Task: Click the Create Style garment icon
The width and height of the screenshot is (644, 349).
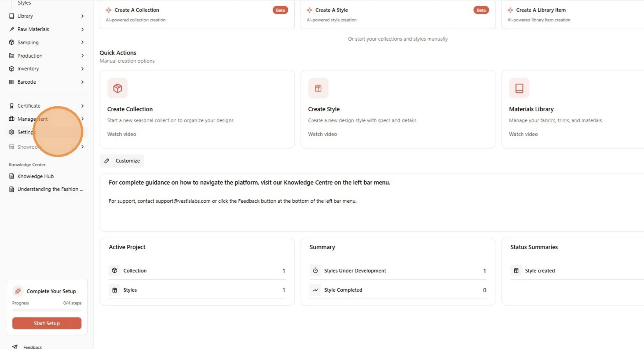Action: pyautogui.click(x=318, y=88)
